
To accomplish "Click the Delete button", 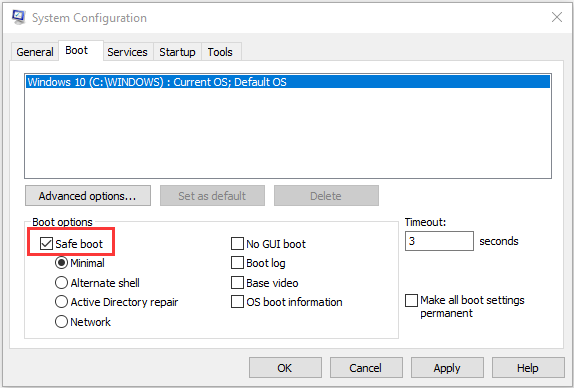I will click(326, 196).
